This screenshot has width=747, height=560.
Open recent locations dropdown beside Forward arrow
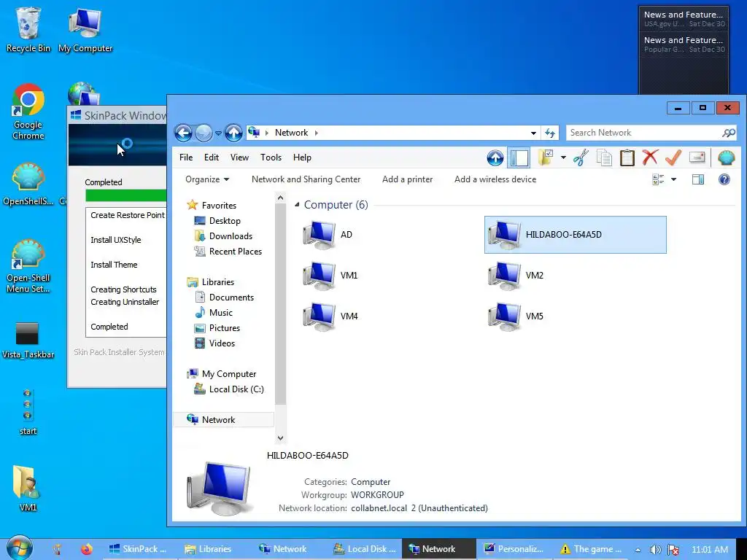coord(218,133)
